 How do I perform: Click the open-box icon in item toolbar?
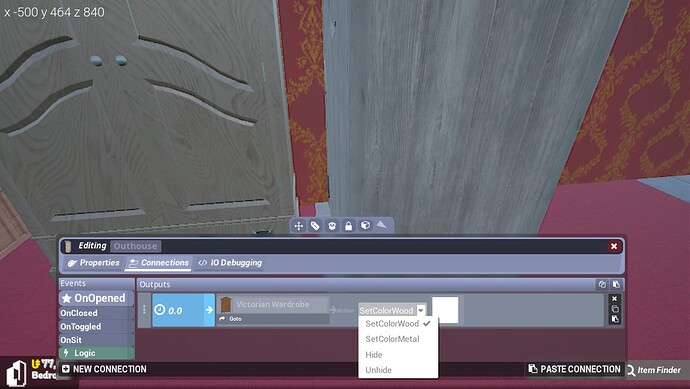[332, 226]
